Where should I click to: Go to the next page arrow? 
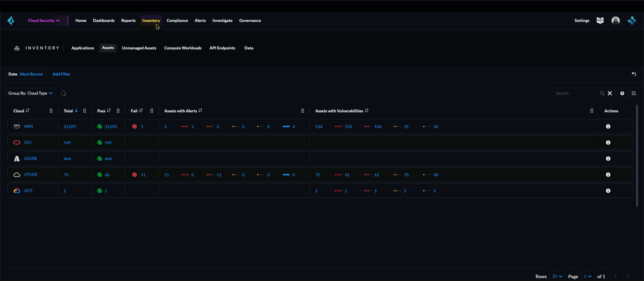pyautogui.click(x=628, y=276)
